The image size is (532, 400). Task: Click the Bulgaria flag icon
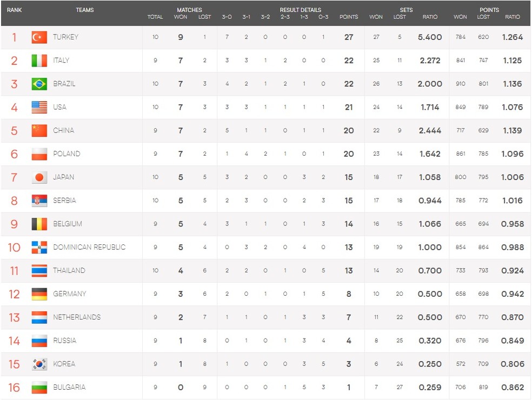(39, 388)
